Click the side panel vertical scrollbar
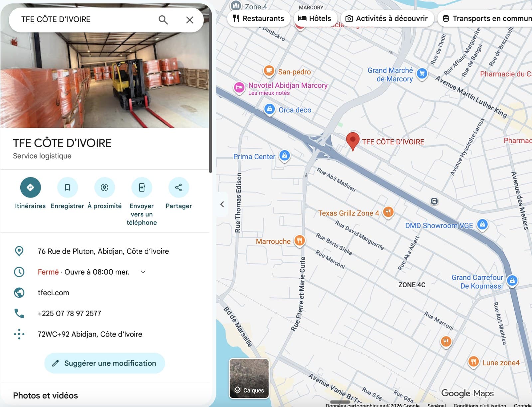The image size is (532, 407). pyautogui.click(x=210, y=90)
